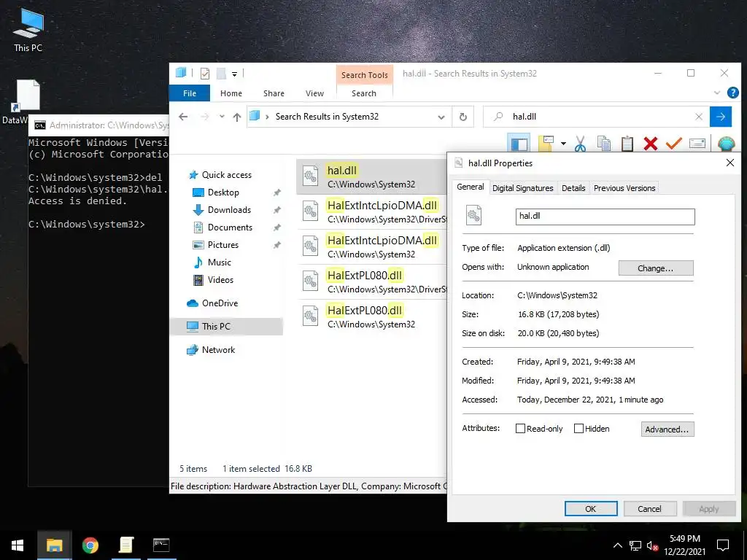Viewport: 747px width, 560px height.
Task: Open the dropdown arrow beside the folder options icon
Action: [x=563, y=144]
